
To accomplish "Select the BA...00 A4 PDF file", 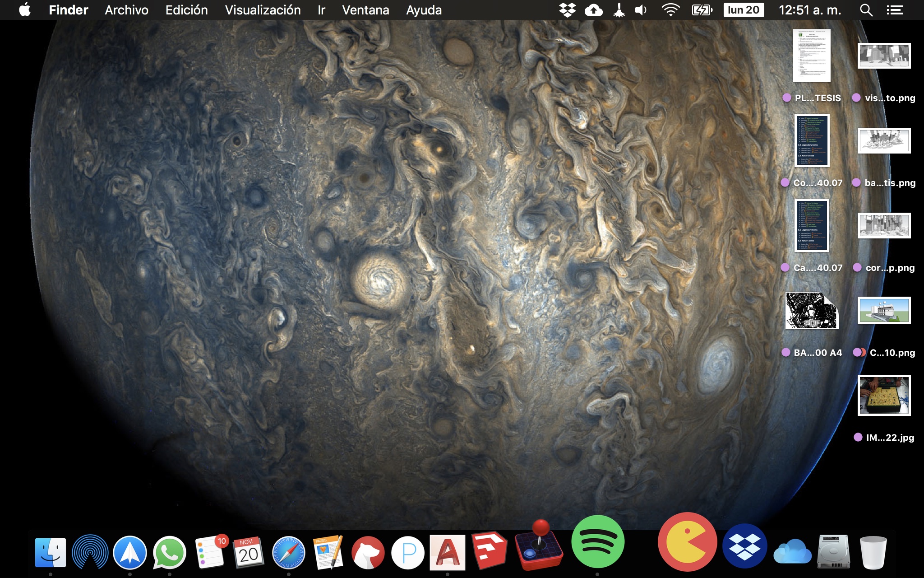I will pos(812,311).
